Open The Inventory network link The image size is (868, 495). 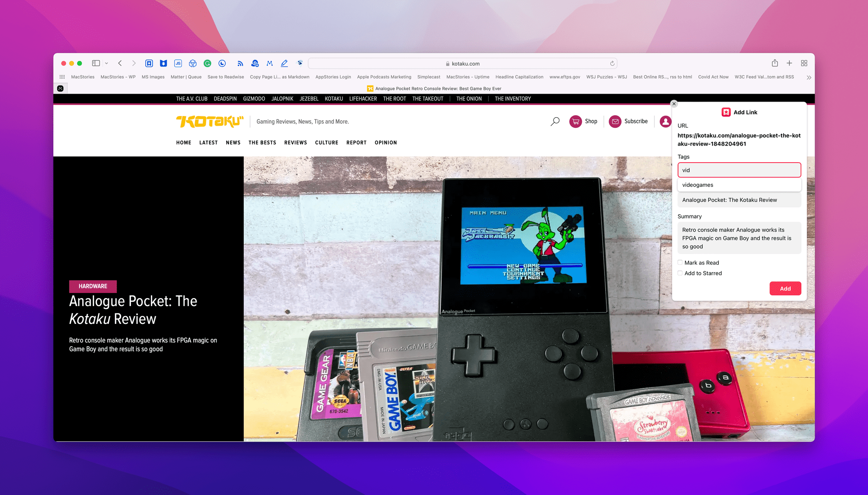[x=512, y=99]
